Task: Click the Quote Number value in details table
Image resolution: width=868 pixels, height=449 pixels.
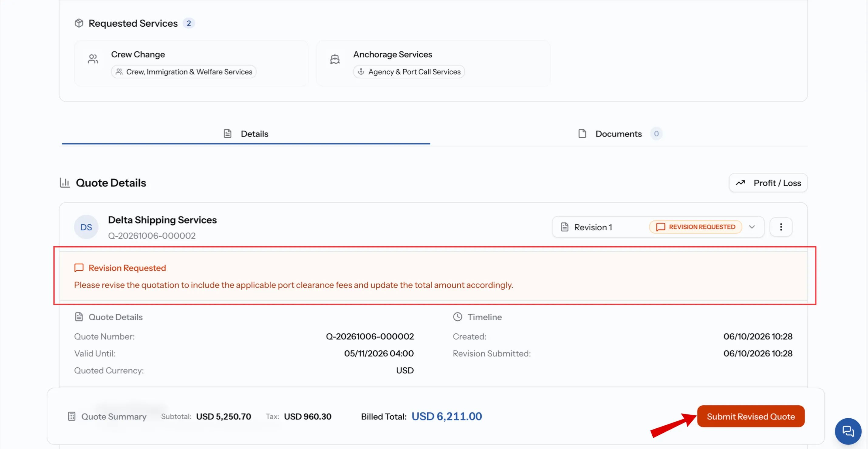Action: click(370, 336)
